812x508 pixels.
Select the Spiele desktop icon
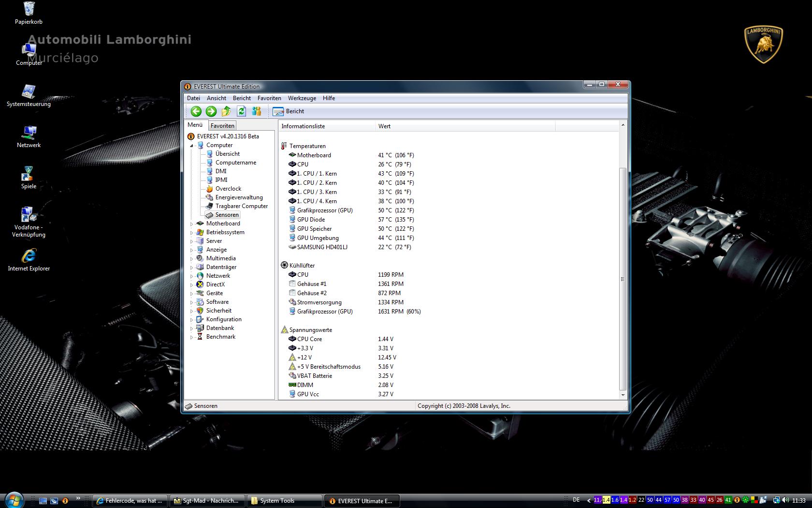[29, 178]
